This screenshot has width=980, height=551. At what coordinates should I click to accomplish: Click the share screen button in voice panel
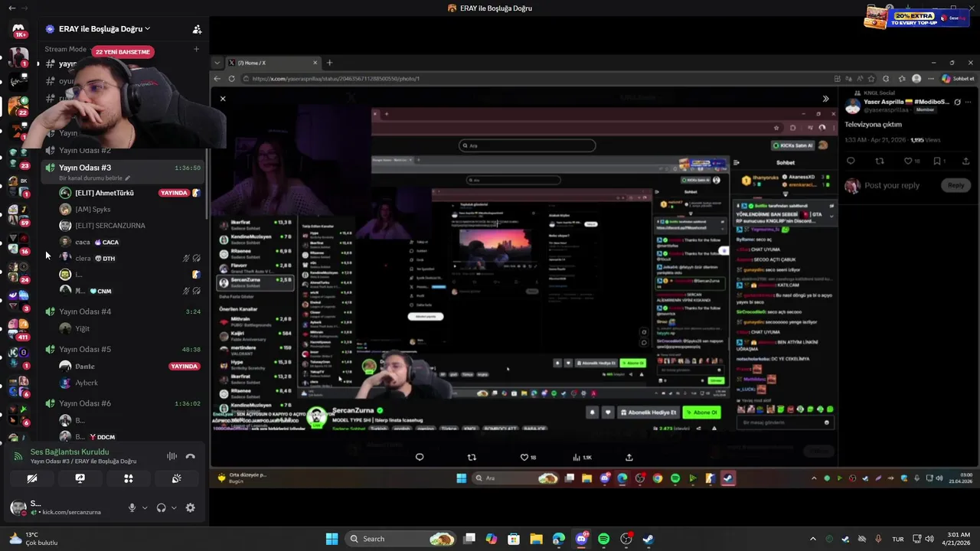click(80, 478)
